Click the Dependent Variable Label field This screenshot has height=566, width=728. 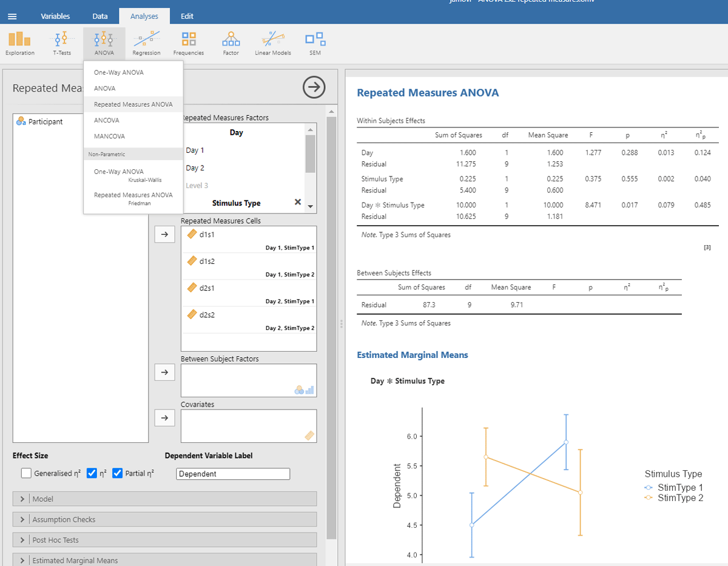[233, 474]
